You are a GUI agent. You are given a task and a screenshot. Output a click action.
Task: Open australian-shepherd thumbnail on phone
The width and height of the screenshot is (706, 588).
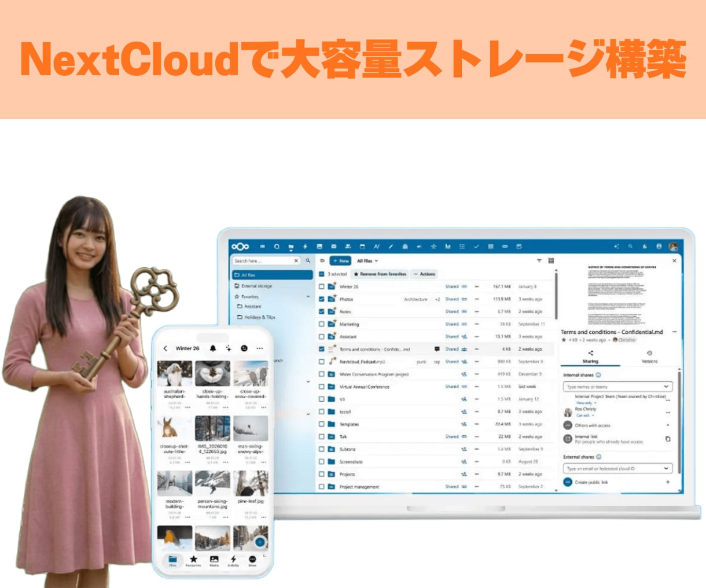(x=174, y=373)
